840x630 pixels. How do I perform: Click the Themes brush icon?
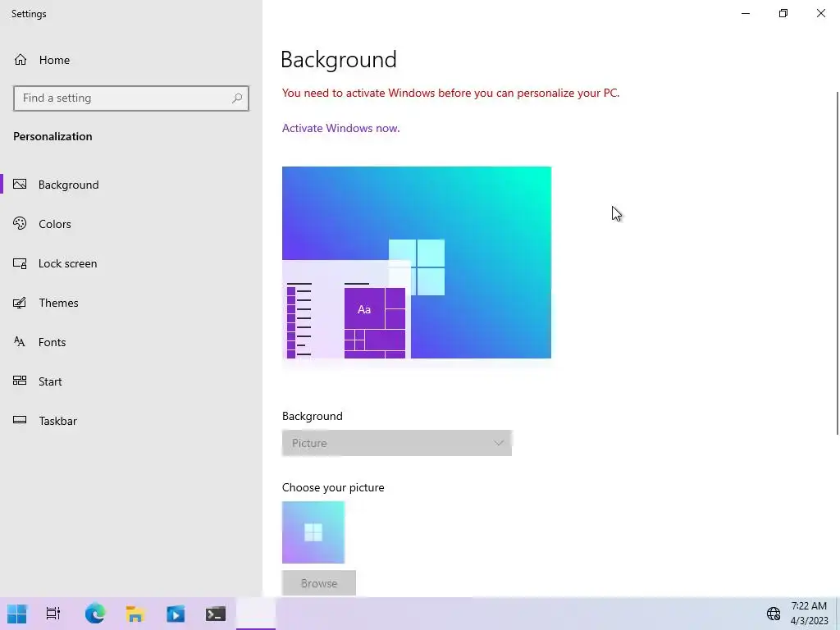click(20, 303)
